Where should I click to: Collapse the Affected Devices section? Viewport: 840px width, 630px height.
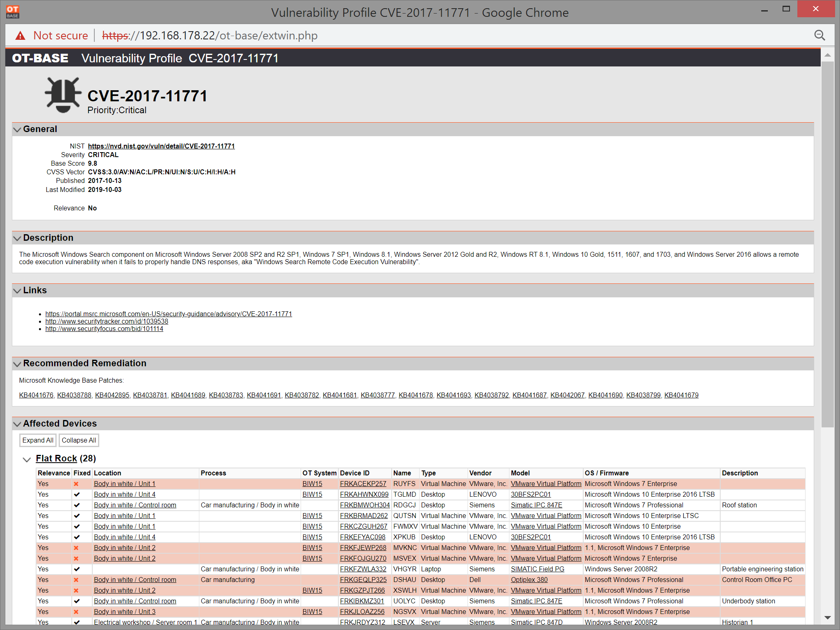[17, 424]
